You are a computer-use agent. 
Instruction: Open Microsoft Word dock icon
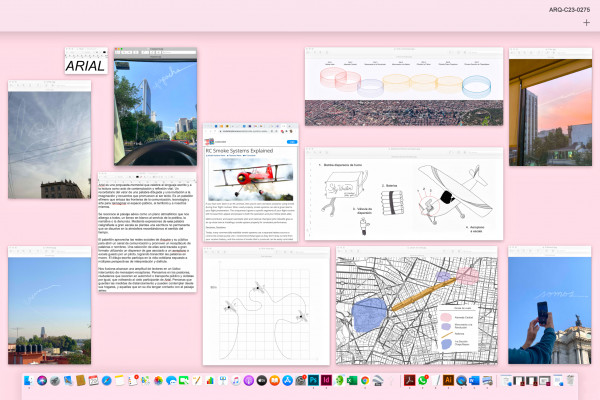coord(474,380)
